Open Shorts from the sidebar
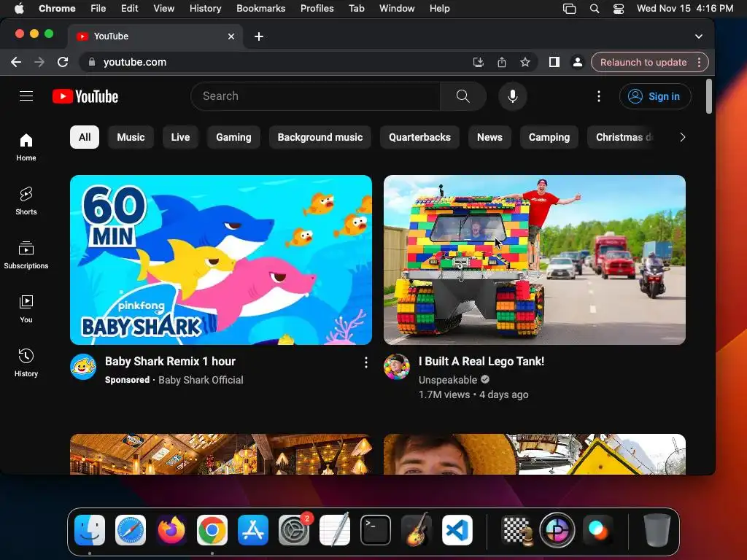Screen dimensions: 747x560 26,201
